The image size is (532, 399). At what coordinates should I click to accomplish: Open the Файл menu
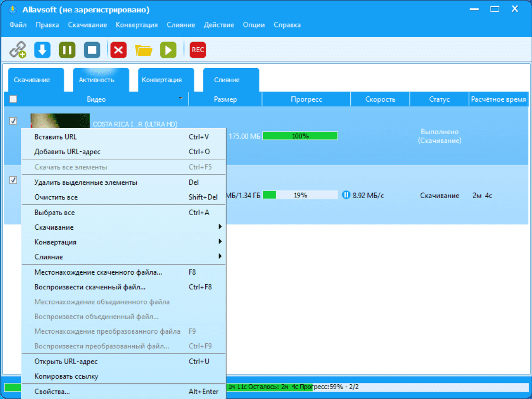tap(18, 25)
